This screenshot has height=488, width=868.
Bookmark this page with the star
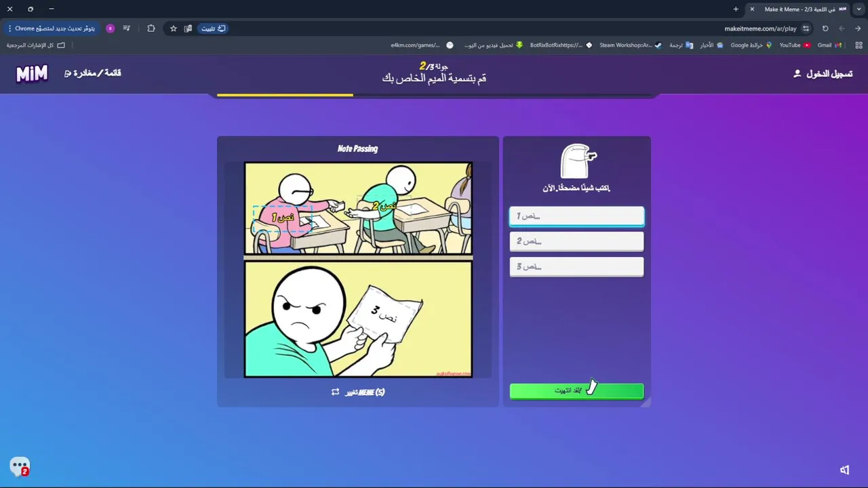point(174,28)
